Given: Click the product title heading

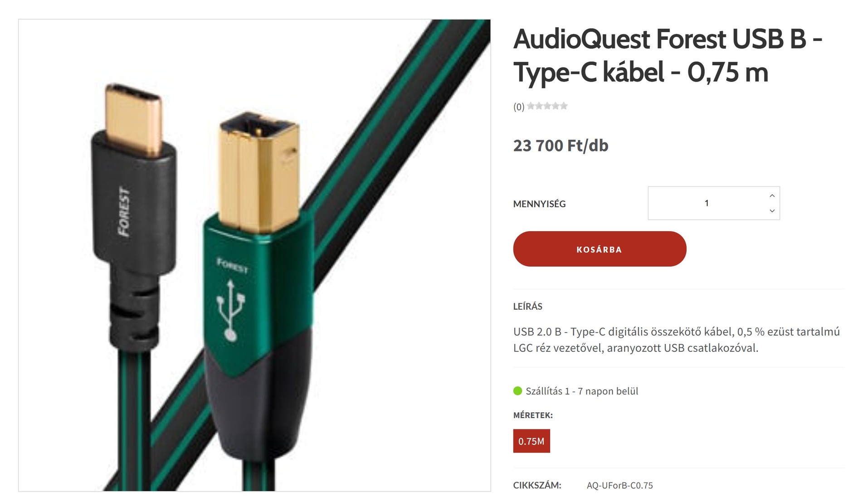Looking at the screenshot, I should (x=668, y=55).
